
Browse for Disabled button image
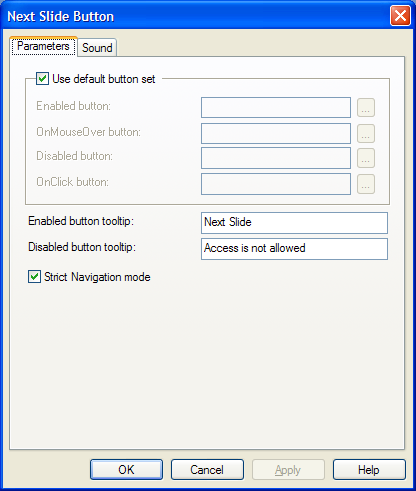[366, 158]
